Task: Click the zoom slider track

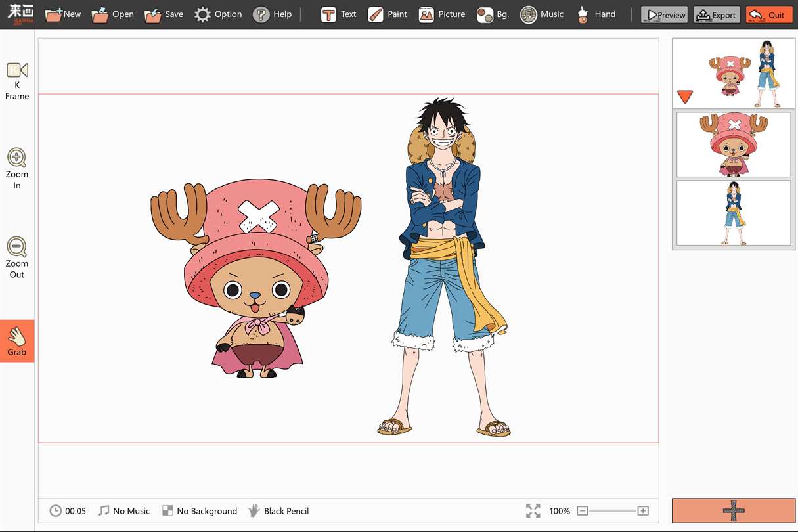Action: [x=612, y=510]
